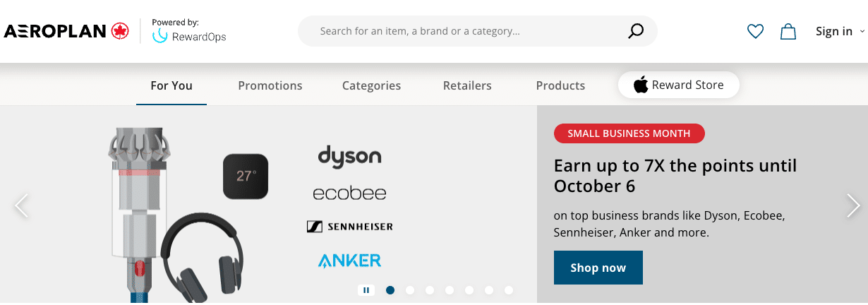Focus the item search field
The height and width of the screenshot is (305, 868).
tap(466, 31)
